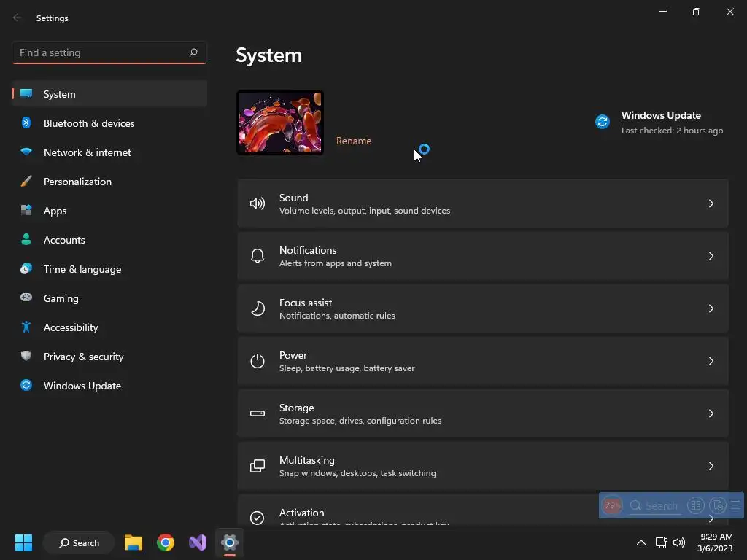Click the Focus assist moon icon

[x=258, y=308]
